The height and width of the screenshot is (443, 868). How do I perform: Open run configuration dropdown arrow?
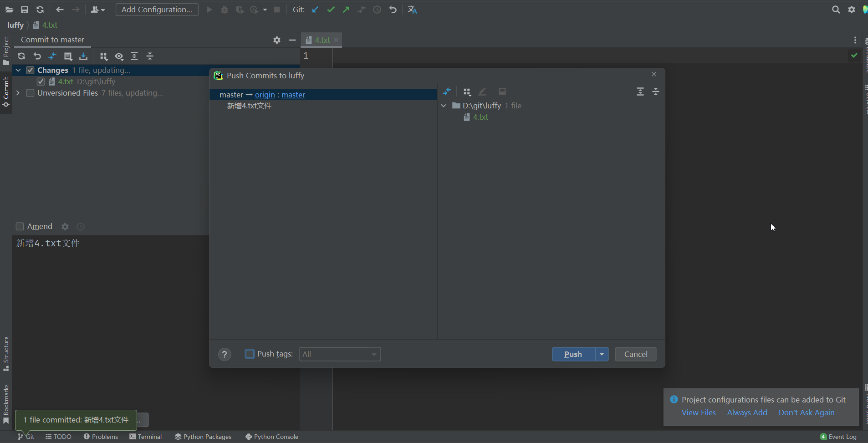click(x=265, y=10)
